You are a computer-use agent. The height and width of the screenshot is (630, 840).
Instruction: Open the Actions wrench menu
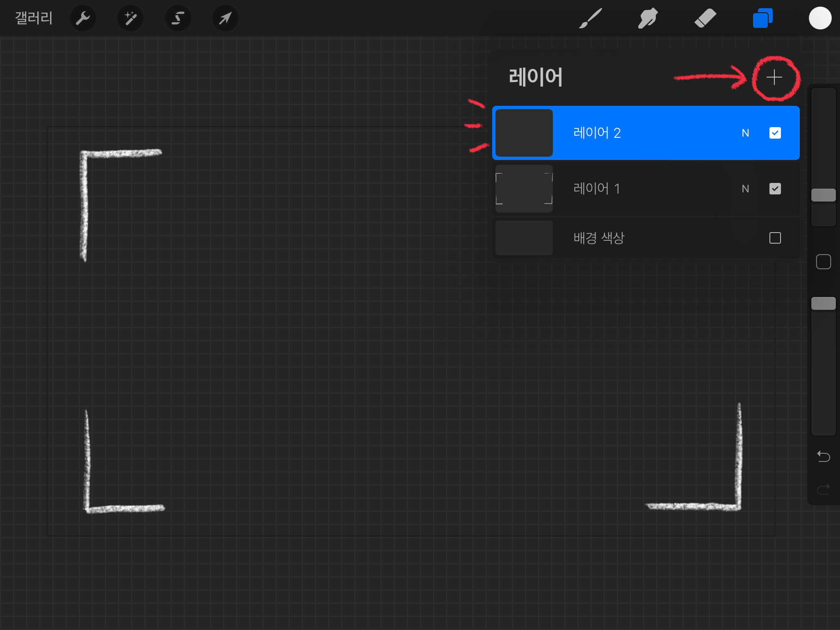[82, 18]
